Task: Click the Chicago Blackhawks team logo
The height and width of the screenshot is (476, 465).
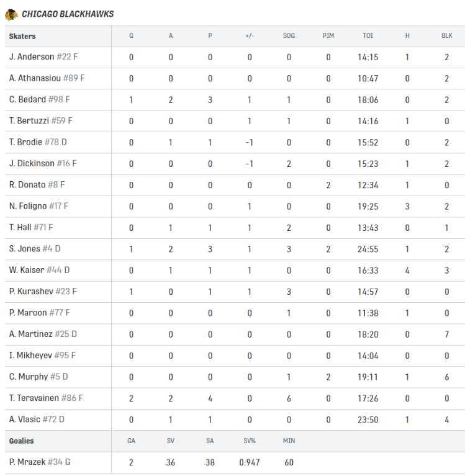Action: [x=11, y=14]
